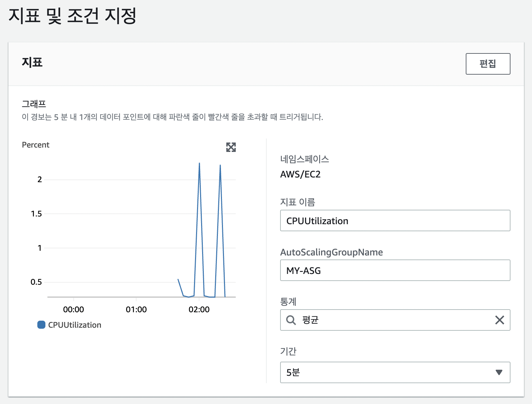532x404 pixels.
Task: Click the 지표 이름 field with CPUUtilization
Action: pos(395,220)
